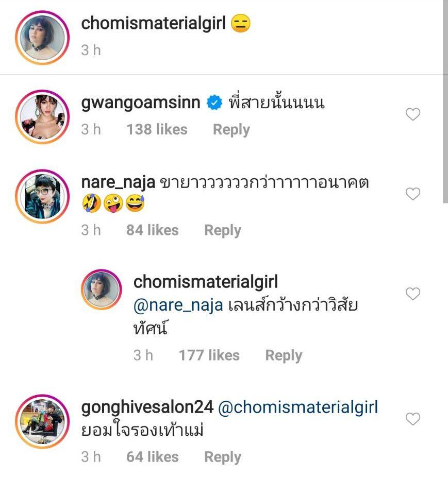View the 138 likes on gwangoamsinn's comment
448x477 pixels.
(157, 129)
